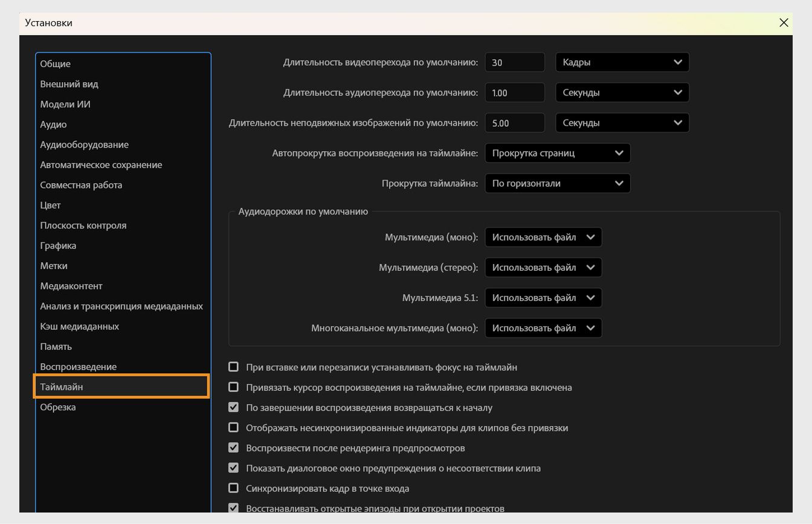
Task: Enable Привязать курсор воспроизведения checkbox
Action: point(233,387)
